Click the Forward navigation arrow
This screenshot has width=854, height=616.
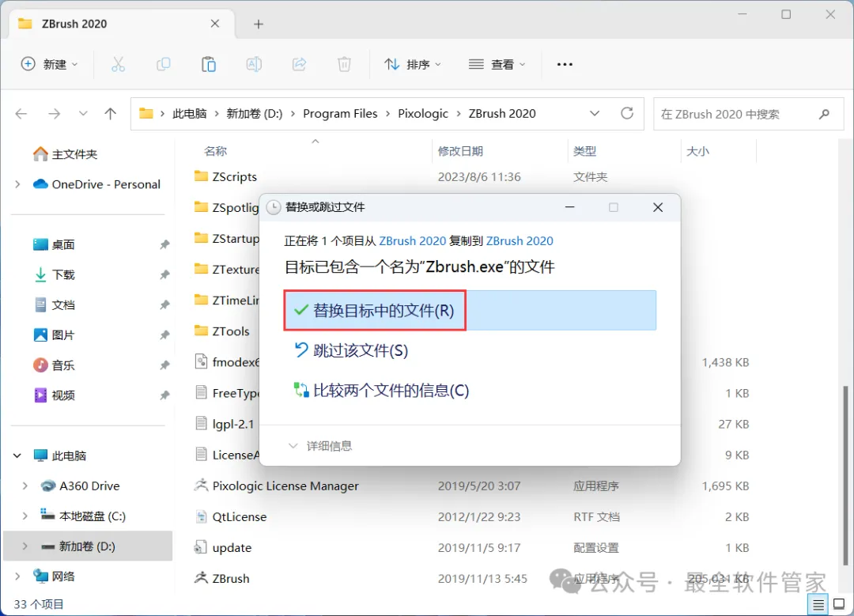tap(54, 114)
